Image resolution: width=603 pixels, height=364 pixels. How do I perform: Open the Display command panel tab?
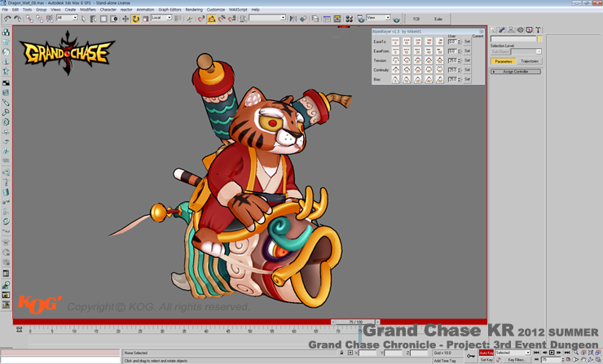tap(529, 30)
